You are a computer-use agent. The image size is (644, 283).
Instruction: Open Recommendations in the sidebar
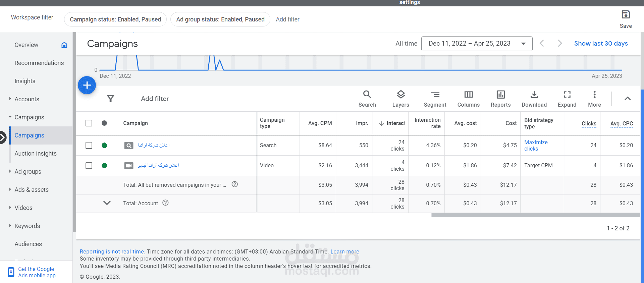tap(39, 63)
